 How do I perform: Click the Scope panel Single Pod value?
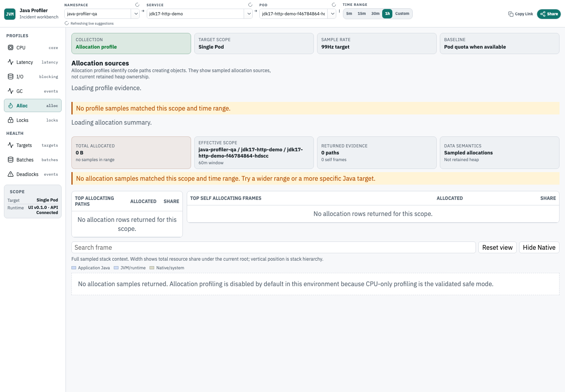coord(47,200)
